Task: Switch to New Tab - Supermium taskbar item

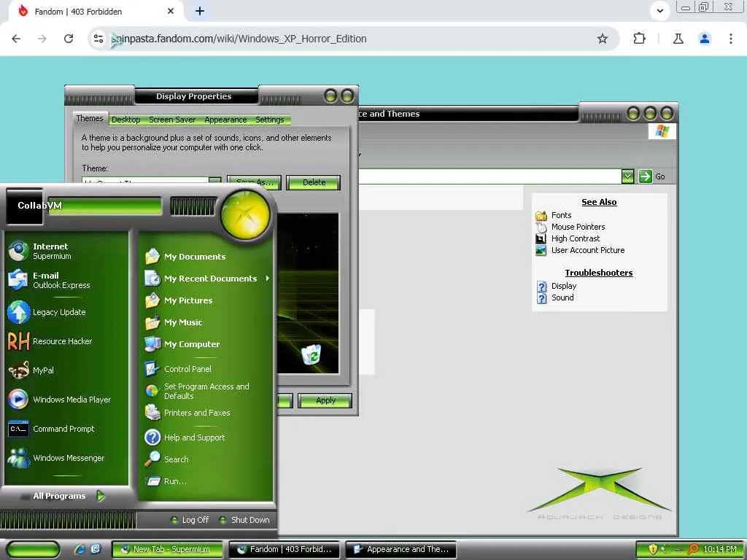Action: tap(167, 550)
